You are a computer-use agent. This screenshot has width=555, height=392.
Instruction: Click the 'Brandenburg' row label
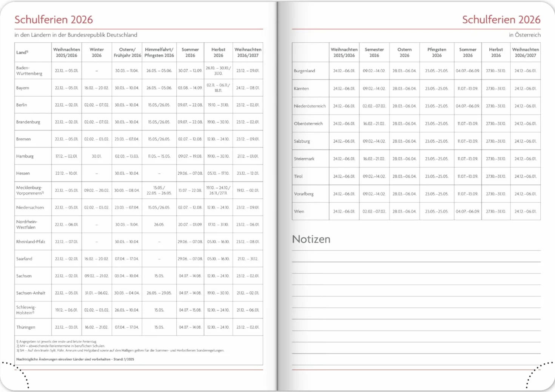[28, 122]
